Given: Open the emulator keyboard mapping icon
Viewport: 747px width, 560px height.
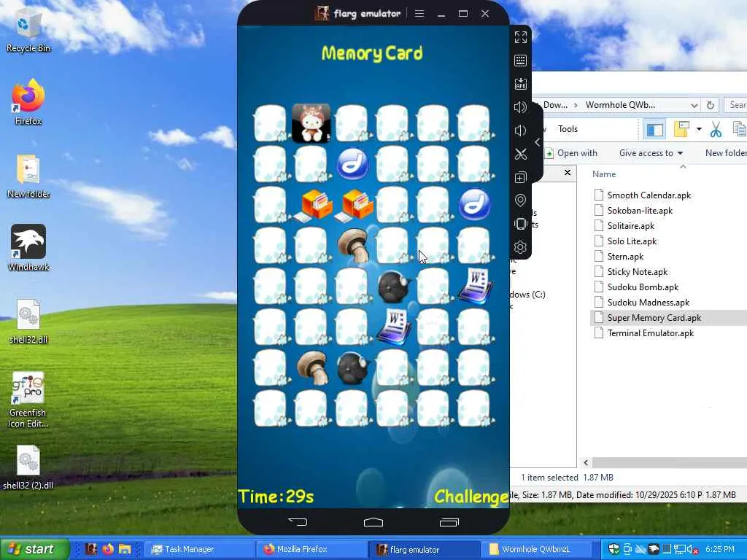Looking at the screenshot, I should click(x=521, y=61).
